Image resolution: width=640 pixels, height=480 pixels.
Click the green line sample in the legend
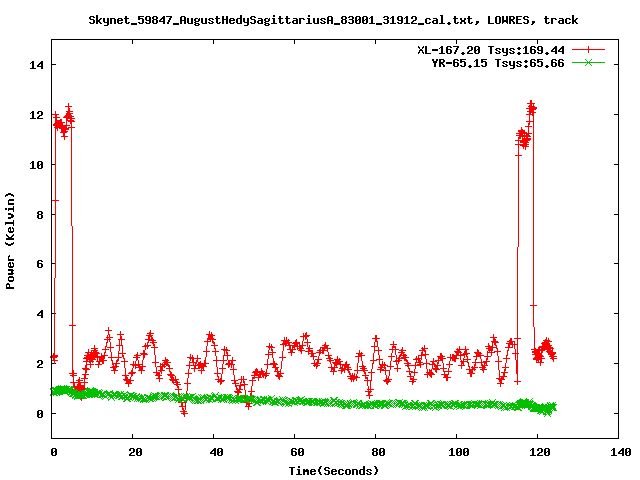588,62
